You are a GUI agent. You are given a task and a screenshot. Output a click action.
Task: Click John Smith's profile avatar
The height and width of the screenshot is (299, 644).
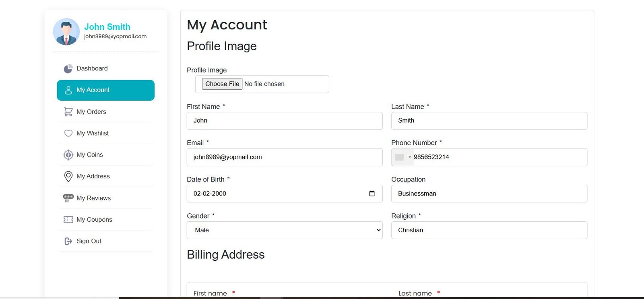click(66, 32)
